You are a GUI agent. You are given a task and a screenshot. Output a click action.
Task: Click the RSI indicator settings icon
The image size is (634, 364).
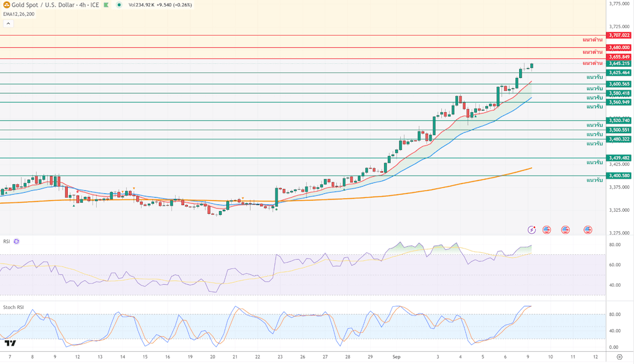(x=17, y=241)
